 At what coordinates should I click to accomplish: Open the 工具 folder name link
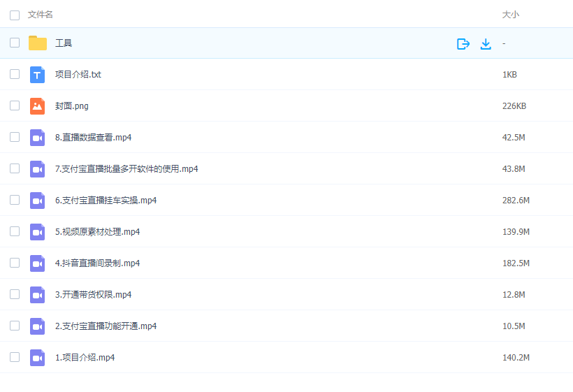pyautogui.click(x=64, y=43)
